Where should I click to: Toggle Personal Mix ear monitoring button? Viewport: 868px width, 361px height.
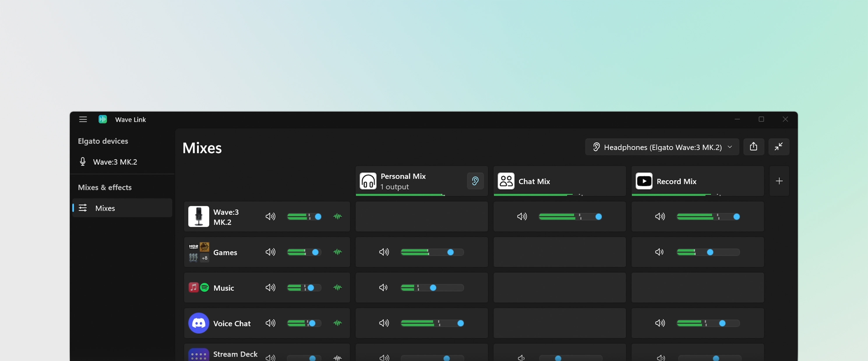click(475, 181)
